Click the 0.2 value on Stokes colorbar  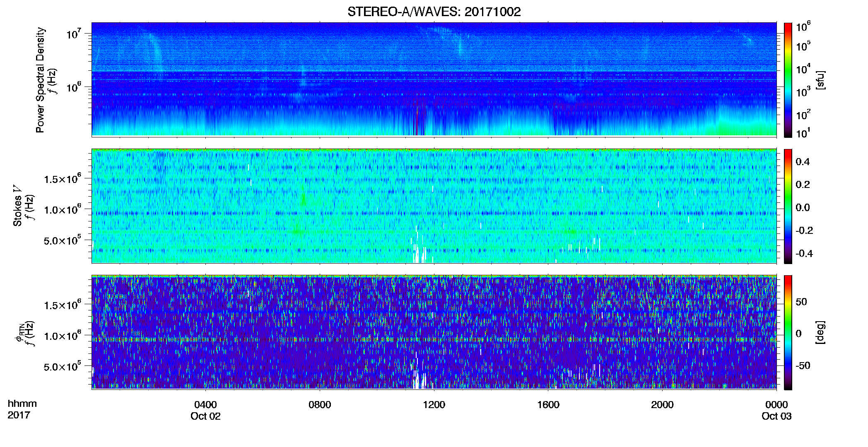(x=803, y=185)
